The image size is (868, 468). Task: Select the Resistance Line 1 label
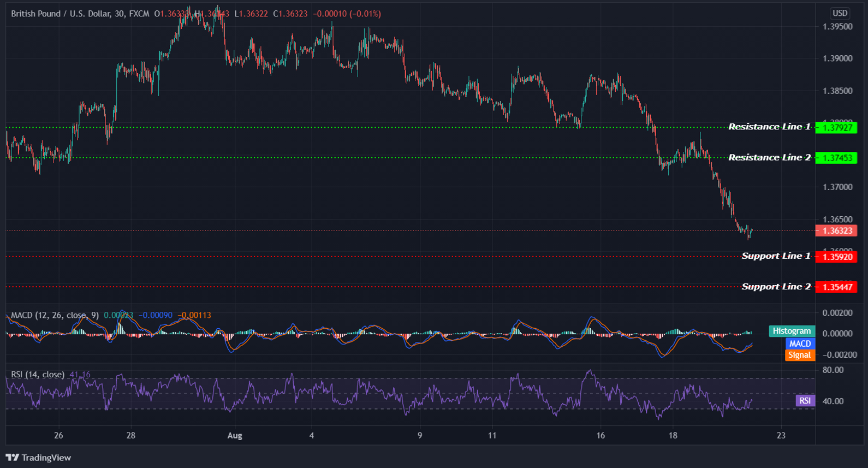click(769, 127)
